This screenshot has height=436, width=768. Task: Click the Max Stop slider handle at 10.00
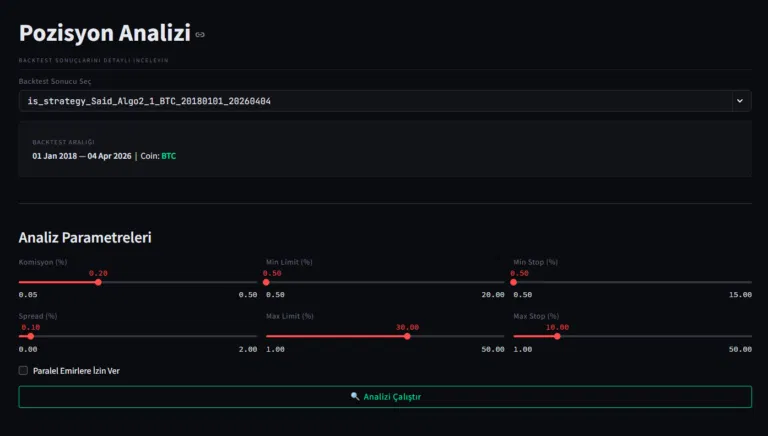pos(557,336)
